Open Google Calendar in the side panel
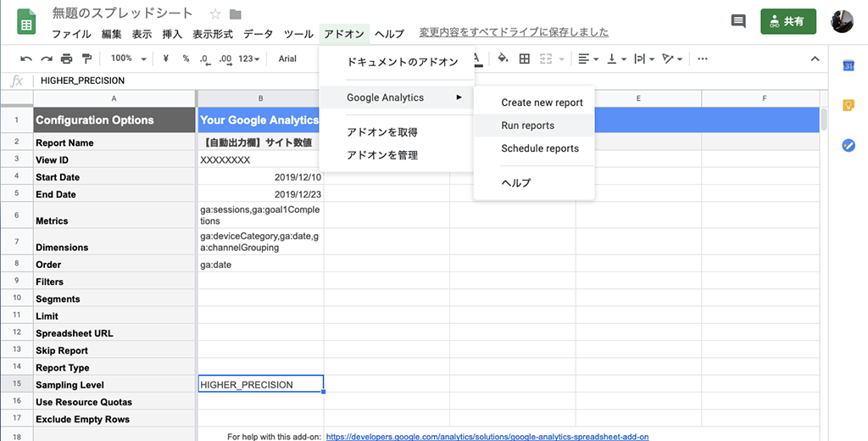 pos(848,66)
